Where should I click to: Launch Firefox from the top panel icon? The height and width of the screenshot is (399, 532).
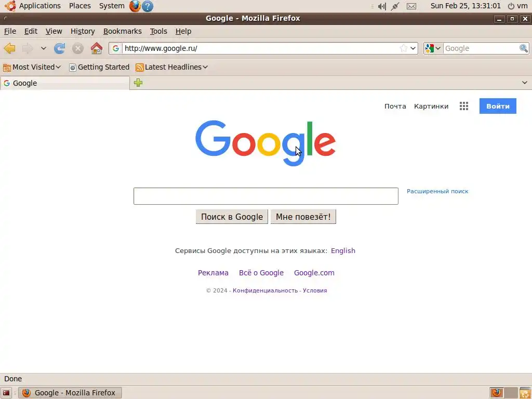click(135, 6)
